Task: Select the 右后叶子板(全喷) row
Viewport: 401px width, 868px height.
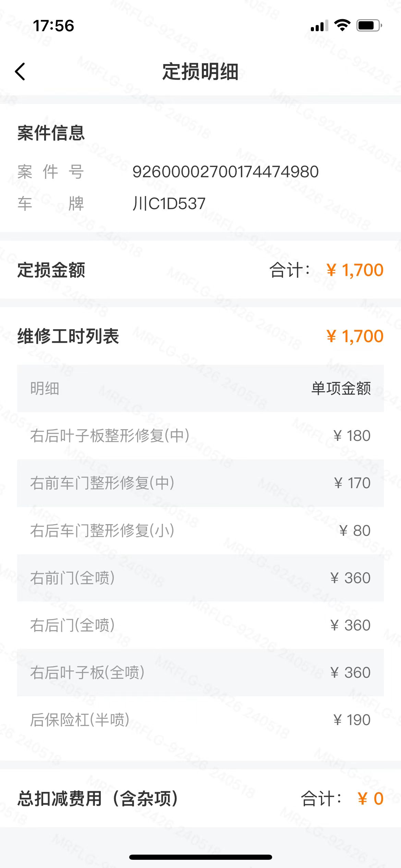Action: (200, 673)
